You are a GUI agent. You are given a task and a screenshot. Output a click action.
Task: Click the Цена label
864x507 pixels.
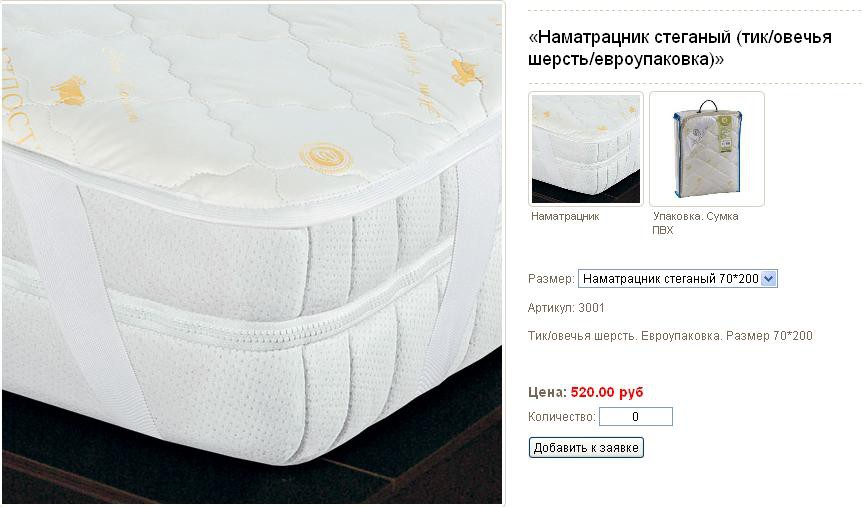(x=547, y=392)
